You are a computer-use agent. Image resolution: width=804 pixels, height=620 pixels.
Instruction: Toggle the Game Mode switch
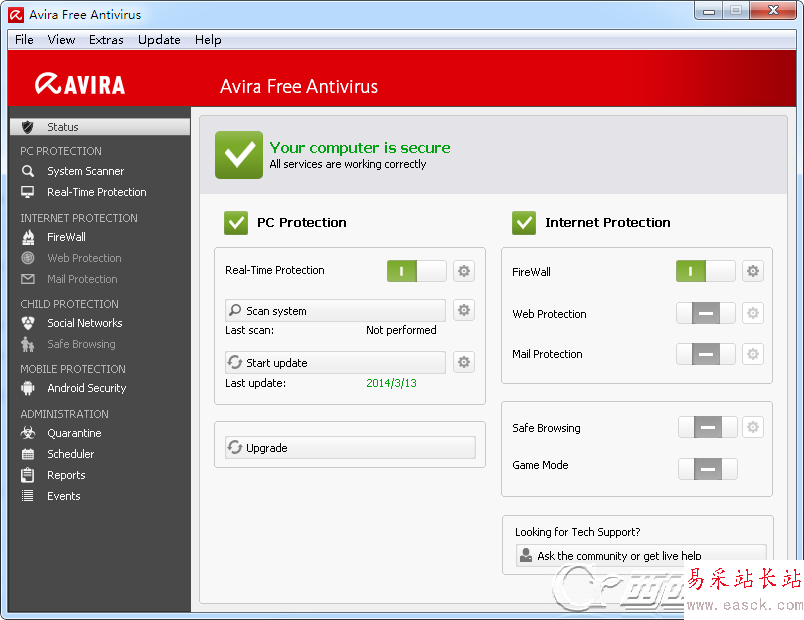[x=708, y=469]
